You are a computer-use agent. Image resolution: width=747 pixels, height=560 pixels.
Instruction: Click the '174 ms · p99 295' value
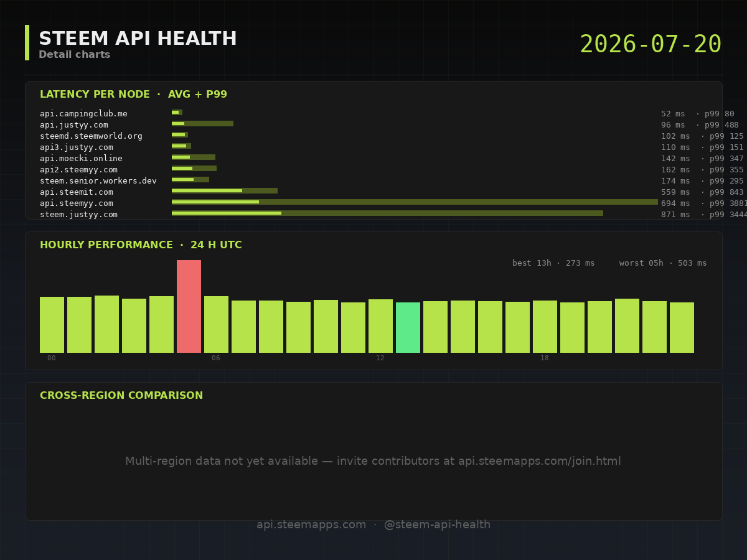pyautogui.click(x=703, y=181)
